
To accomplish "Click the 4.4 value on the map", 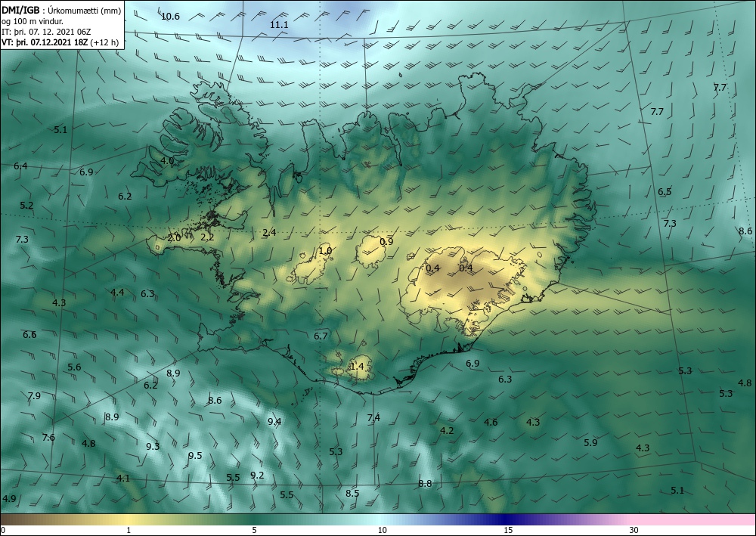I will [x=117, y=292].
